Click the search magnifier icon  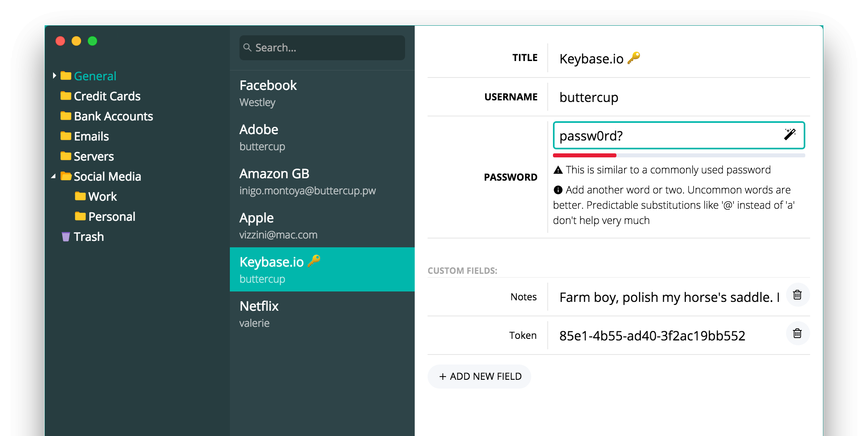coord(248,48)
